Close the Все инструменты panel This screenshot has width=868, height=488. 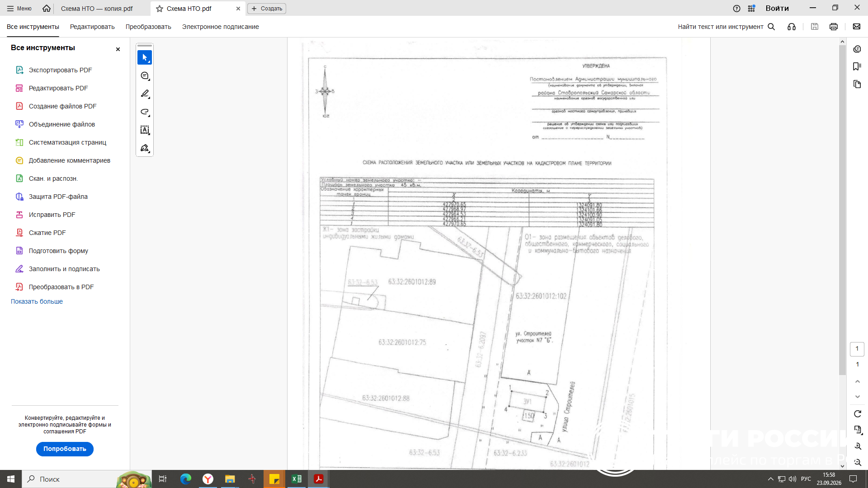[x=118, y=49]
